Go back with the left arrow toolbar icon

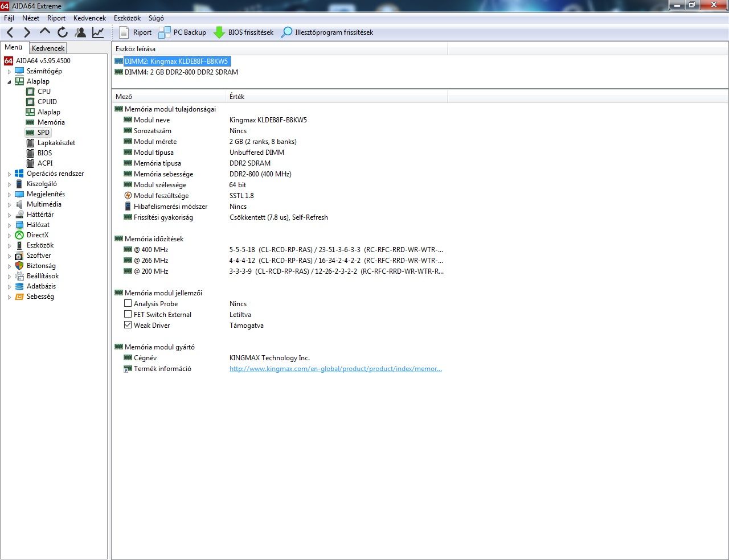coord(10,32)
